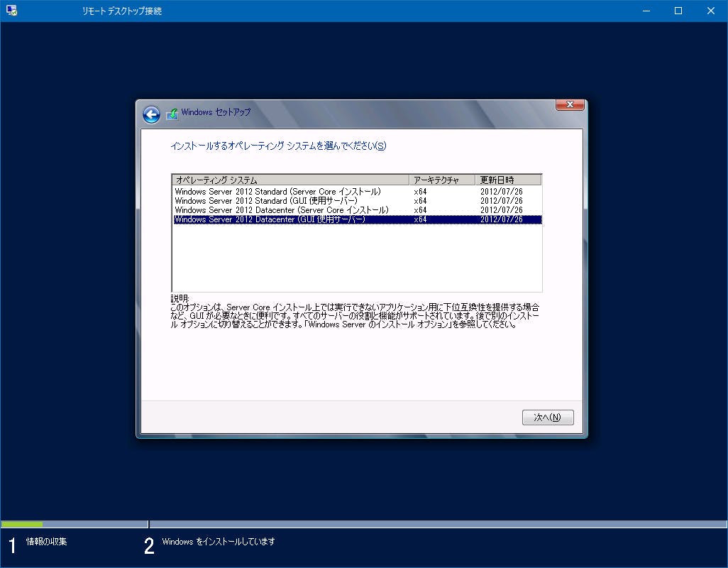Click the Windows をインストールしています progress bar
The height and width of the screenshot is (568, 728).
tap(439, 524)
